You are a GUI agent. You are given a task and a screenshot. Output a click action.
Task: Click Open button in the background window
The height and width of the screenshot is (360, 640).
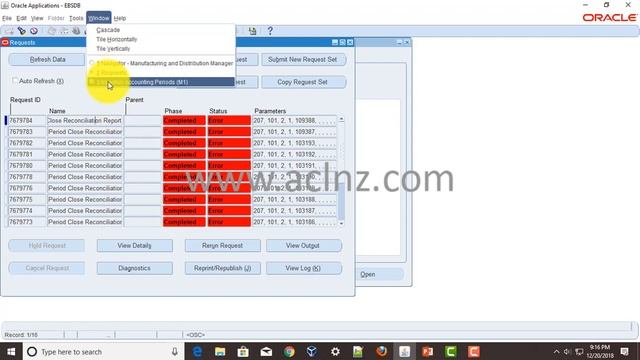tap(367, 274)
